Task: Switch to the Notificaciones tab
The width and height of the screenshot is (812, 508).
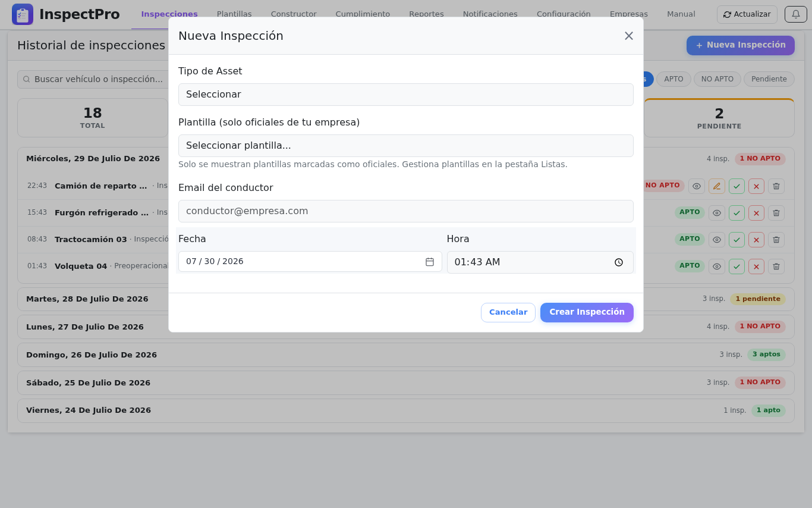Action: (490, 14)
